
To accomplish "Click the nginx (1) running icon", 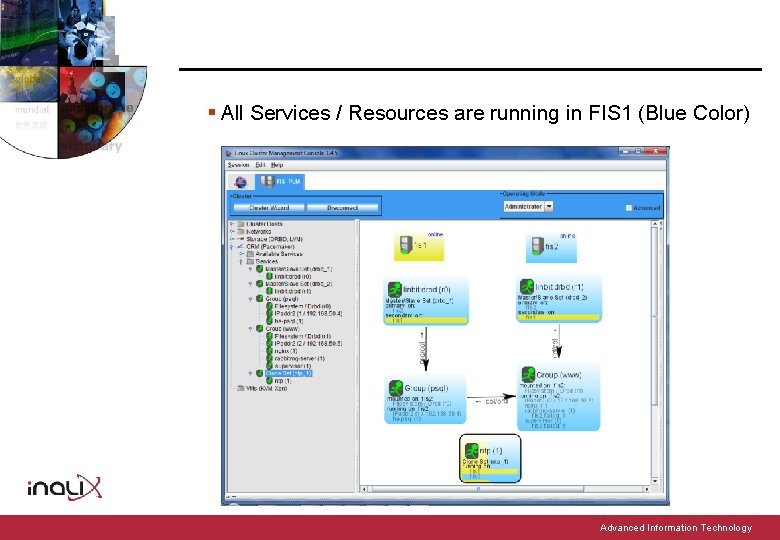I will pyautogui.click(x=269, y=351).
